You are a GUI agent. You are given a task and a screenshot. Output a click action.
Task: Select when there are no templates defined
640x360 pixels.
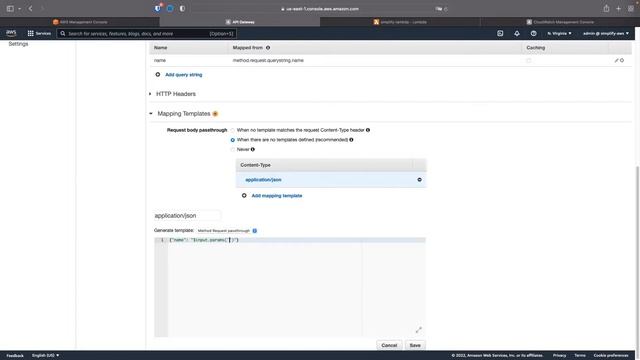click(233, 140)
